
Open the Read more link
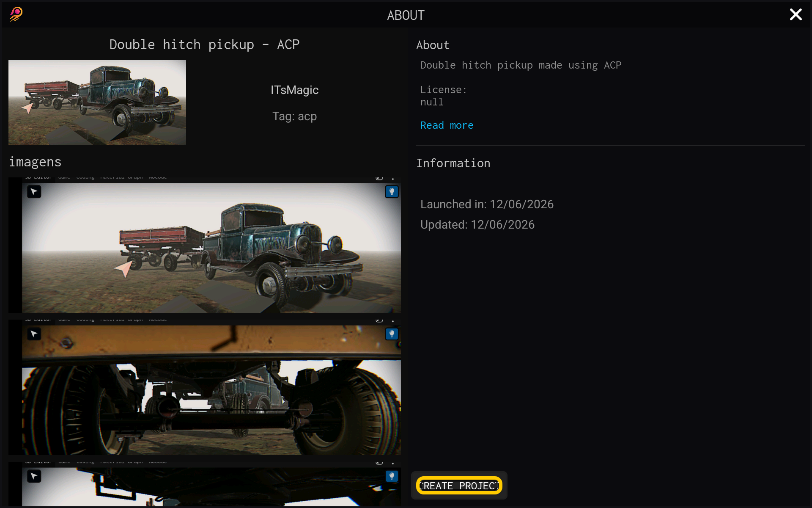pyautogui.click(x=447, y=125)
